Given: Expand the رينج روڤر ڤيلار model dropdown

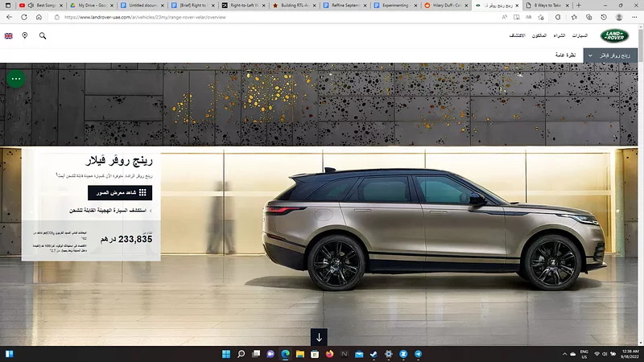Looking at the screenshot, I should [610, 56].
